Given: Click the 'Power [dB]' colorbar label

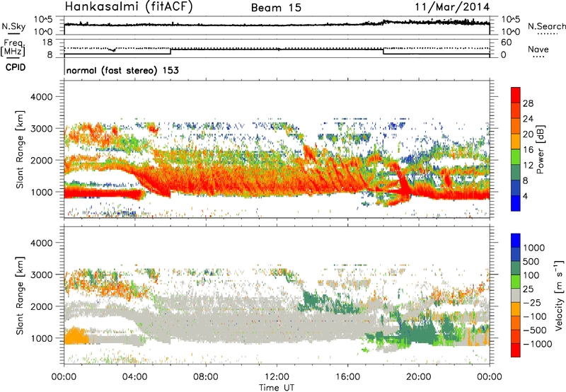Looking at the screenshot, I should pos(540,149).
